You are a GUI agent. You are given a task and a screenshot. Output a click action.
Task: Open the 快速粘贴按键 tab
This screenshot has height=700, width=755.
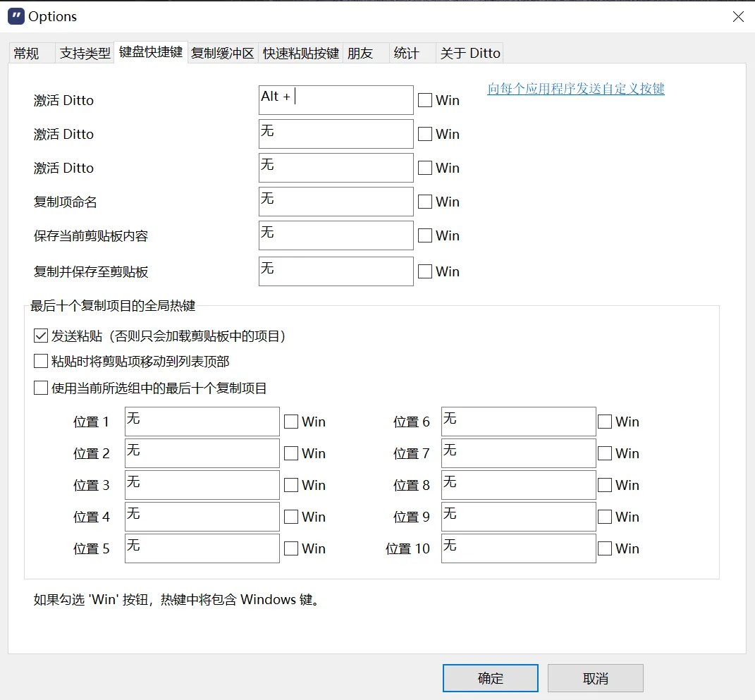[x=301, y=53]
